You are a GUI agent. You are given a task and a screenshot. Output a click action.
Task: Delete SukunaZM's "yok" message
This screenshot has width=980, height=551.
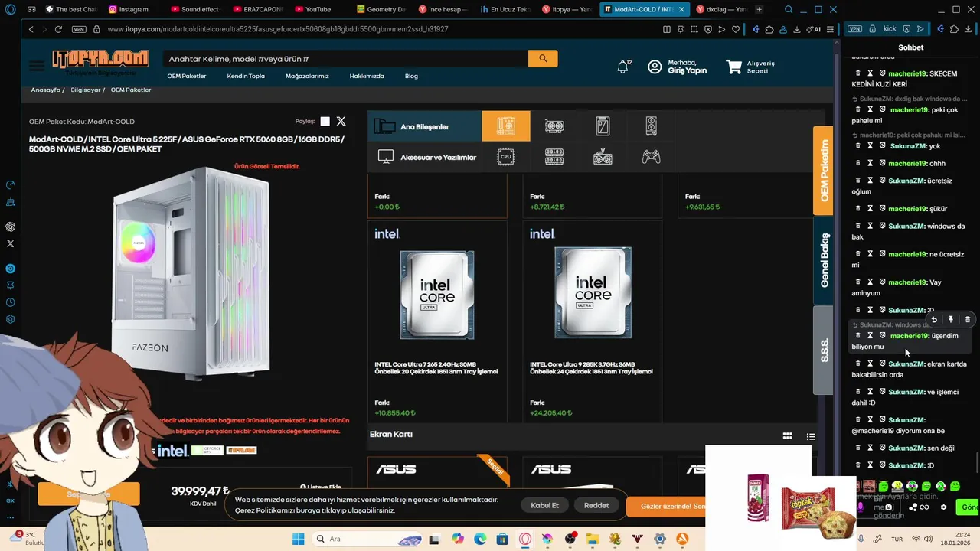coord(858,145)
